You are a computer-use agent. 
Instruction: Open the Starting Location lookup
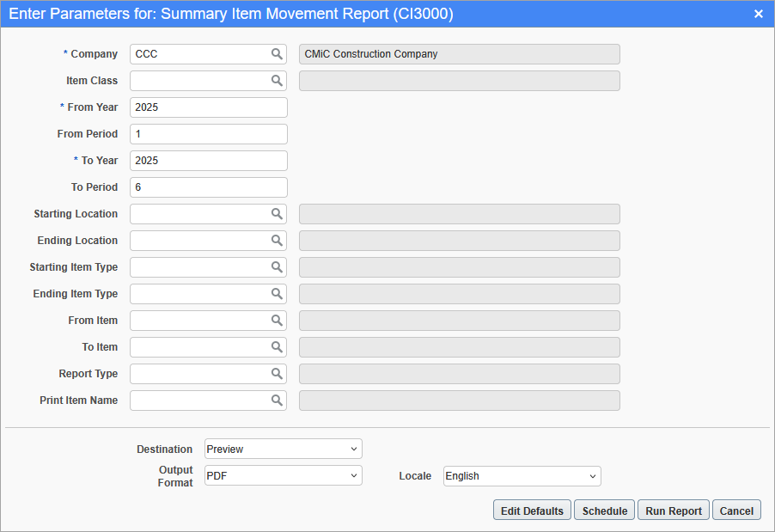pos(277,213)
